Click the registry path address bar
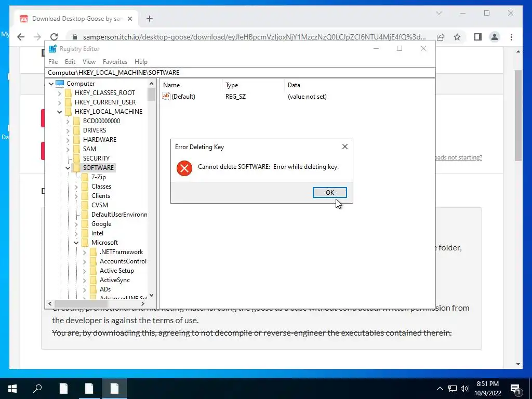This screenshot has width=532, height=399. 240,73
